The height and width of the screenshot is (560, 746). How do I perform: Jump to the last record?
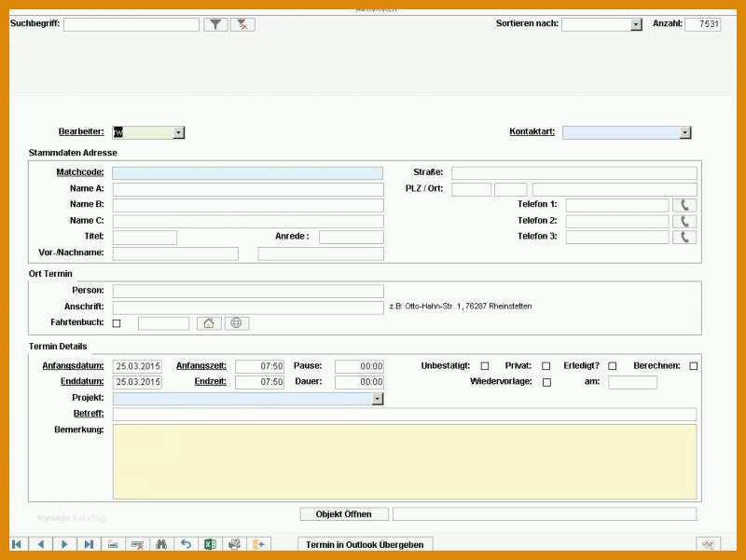click(x=89, y=544)
